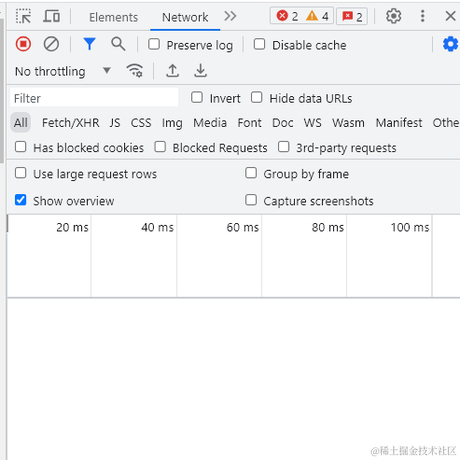Export HAR file with download arrow
Image resolution: width=460 pixels, height=460 pixels.
[x=201, y=71]
